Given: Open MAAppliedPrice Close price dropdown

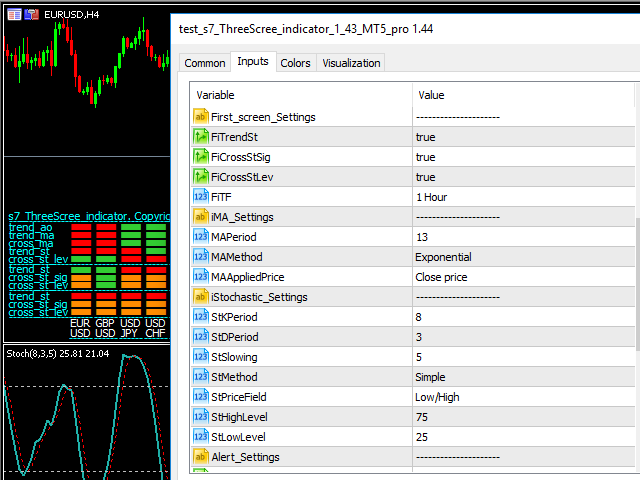Looking at the screenshot, I should 520,277.
